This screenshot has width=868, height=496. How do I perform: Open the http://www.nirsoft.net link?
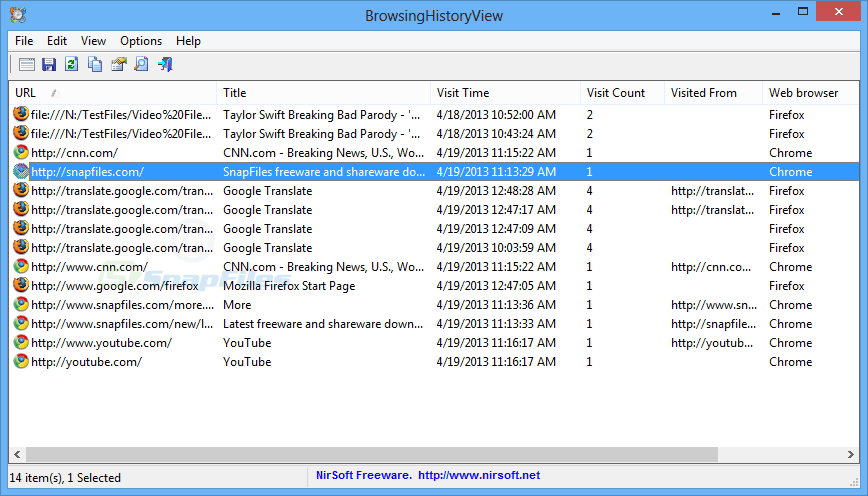pos(479,475)
